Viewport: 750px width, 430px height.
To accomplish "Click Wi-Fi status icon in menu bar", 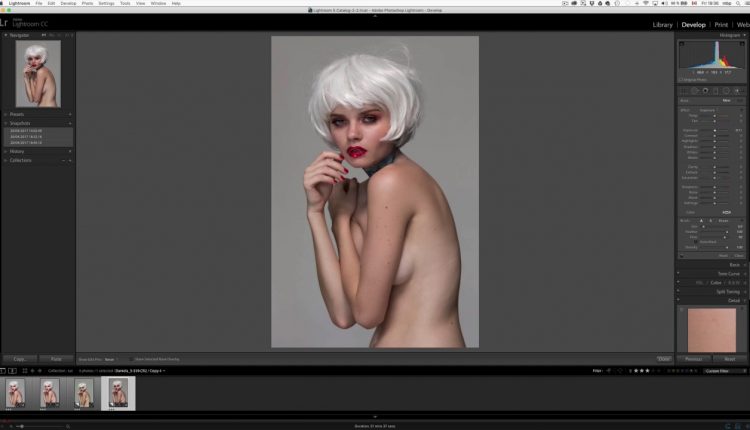I will coord(645,3).
